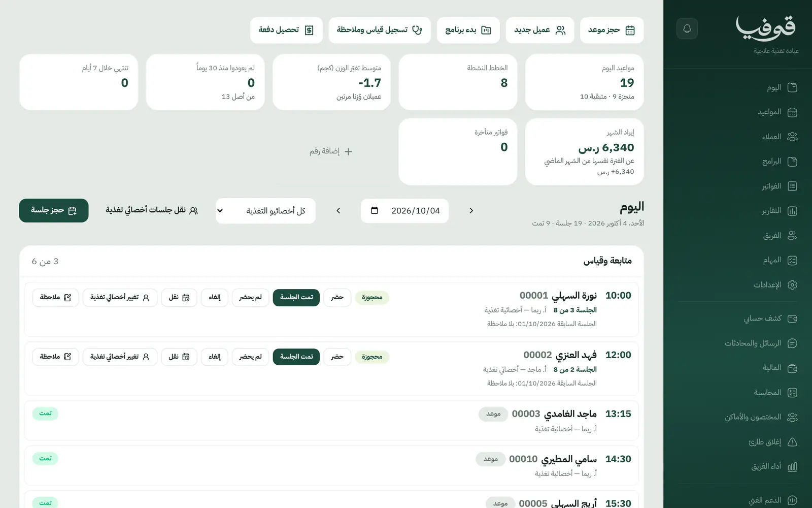The image size is (812, 508).
Task: Click the الفواتير invoice icon in sidebar
Action: coord(792,186)
